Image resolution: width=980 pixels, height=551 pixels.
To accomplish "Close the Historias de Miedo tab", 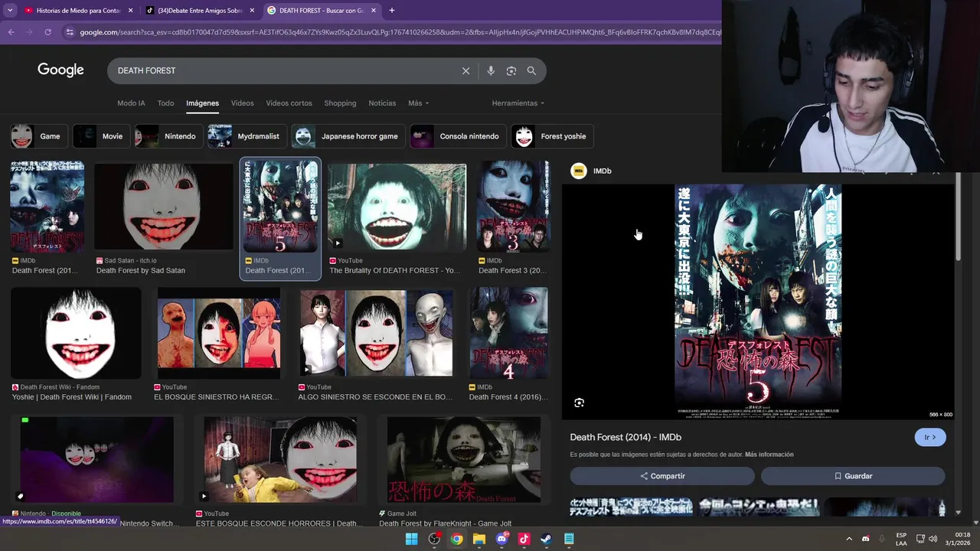I will click(x=130, y=11).
